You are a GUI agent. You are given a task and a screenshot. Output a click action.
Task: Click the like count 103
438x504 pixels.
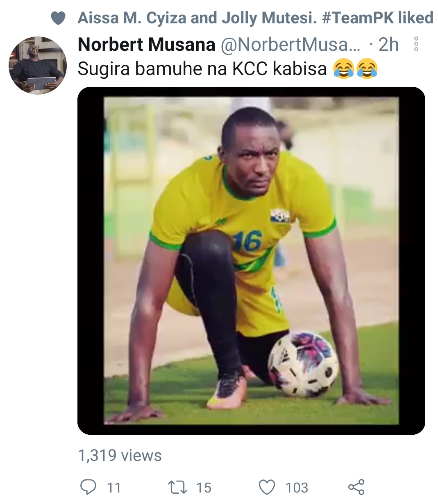tap(297, 488)
